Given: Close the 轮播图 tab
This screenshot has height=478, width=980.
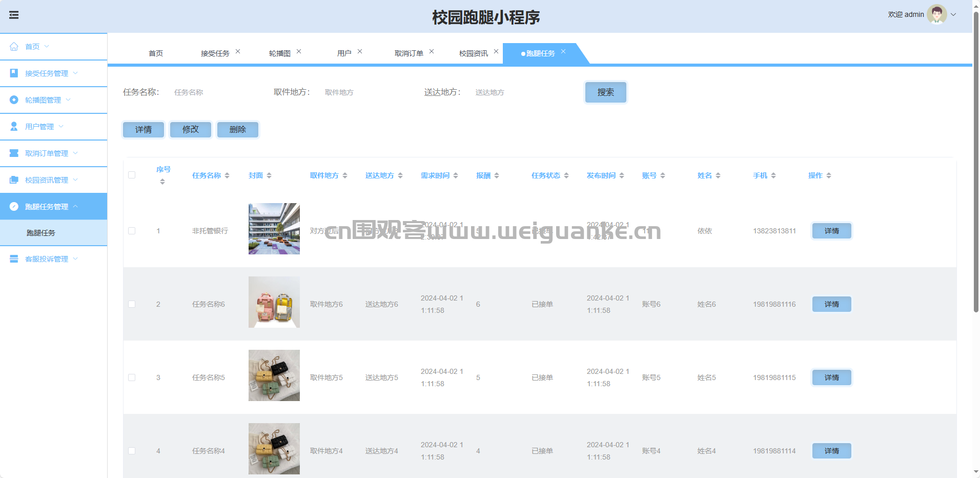Looking at the screenshot, I should coord(299,51).
